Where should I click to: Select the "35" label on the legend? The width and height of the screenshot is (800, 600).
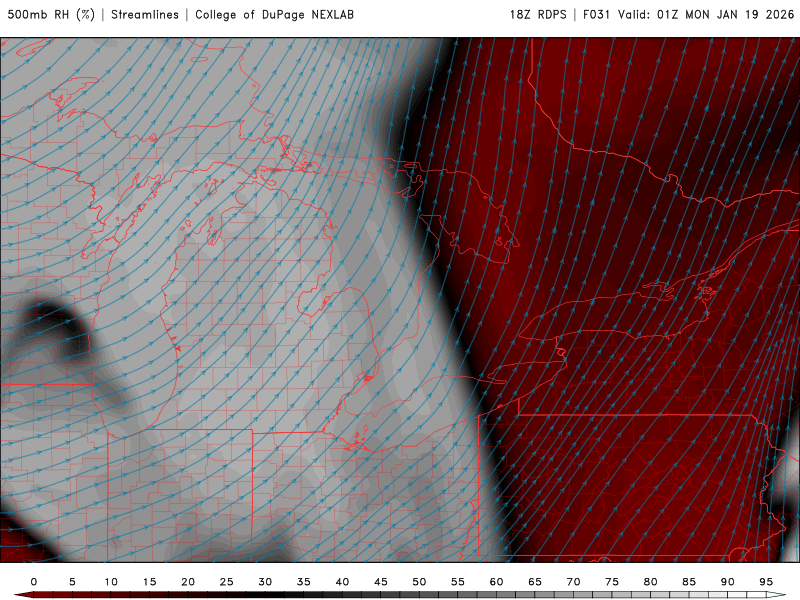click(x=304, y=582)
